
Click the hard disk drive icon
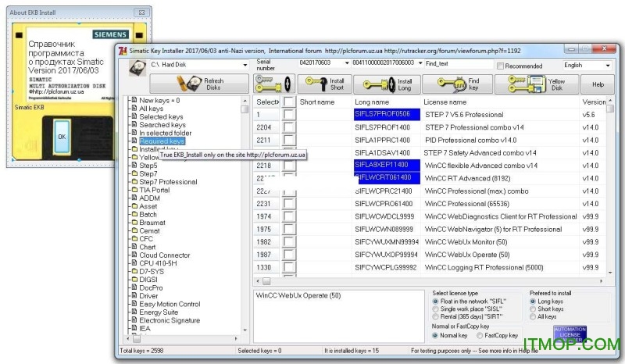coord(137,66)
